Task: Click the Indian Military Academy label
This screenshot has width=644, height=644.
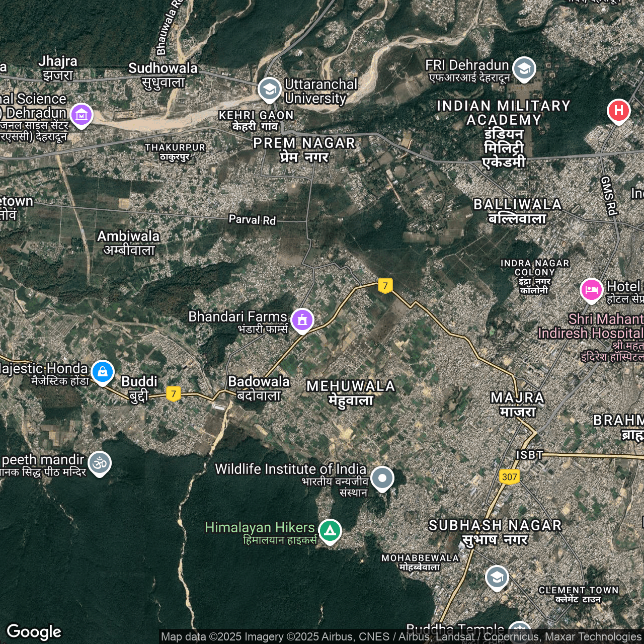Action: coord(504,133)
